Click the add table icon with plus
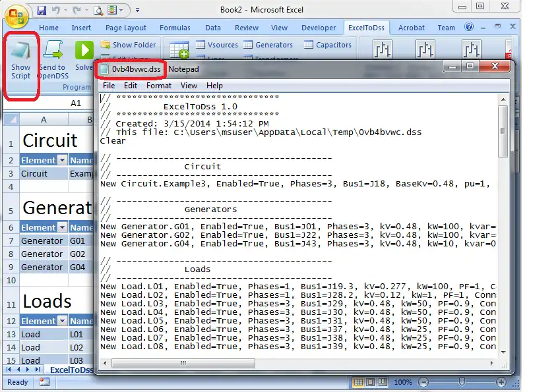Image resolution: width=558 pixels, height=392 pixels. point(179,50)
